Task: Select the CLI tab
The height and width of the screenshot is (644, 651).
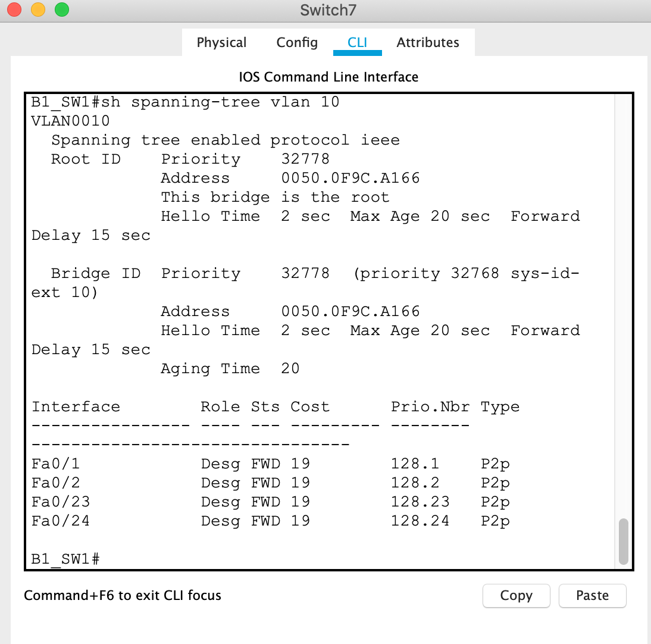Action: 357,42
